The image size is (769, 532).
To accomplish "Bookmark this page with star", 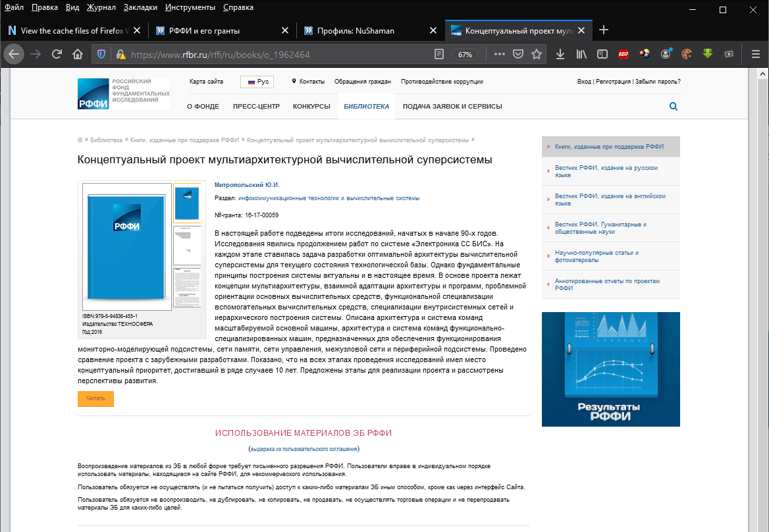I will coord(537,55).
